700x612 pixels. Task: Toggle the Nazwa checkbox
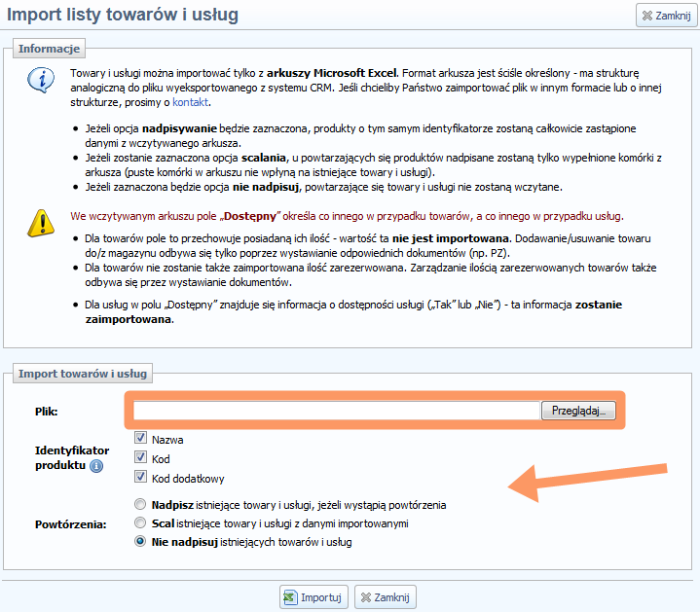pyautogui.click(x=140, y=439)
